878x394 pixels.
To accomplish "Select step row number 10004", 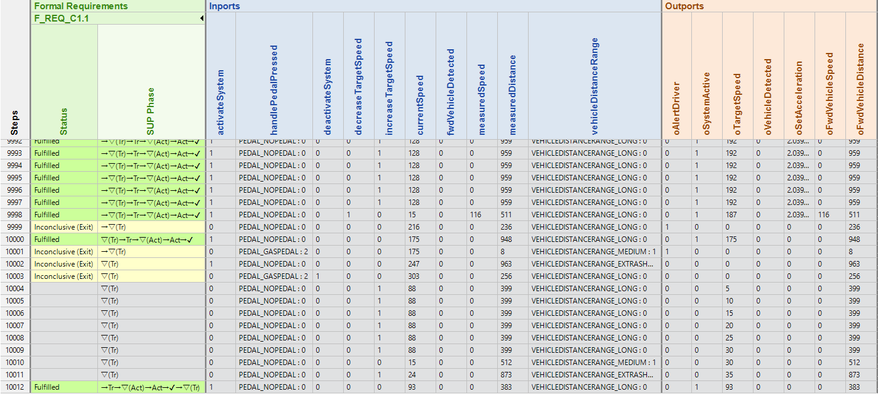I will 15,289.
